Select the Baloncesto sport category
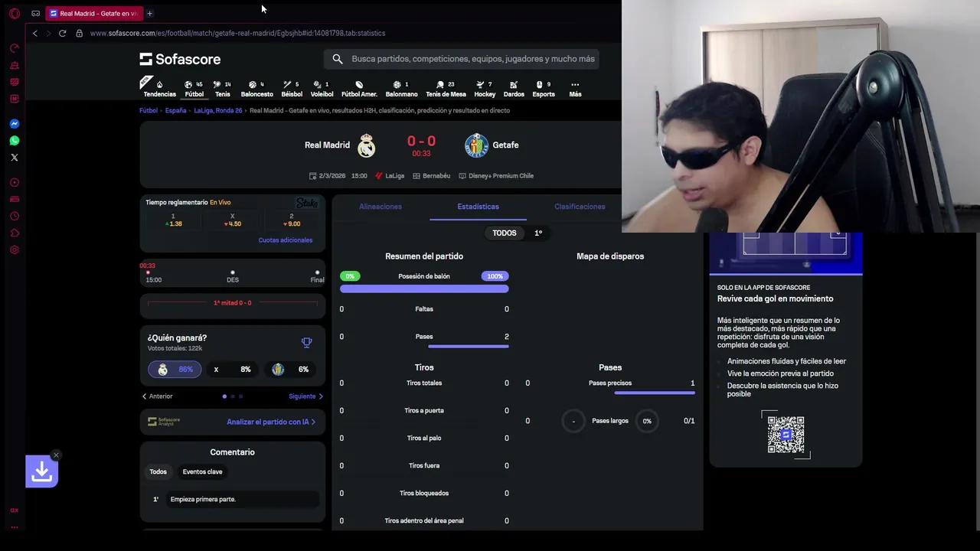Image resolution: width=980 pixels, height=551 pixels. pyautogui.click(x=256, y=89)
